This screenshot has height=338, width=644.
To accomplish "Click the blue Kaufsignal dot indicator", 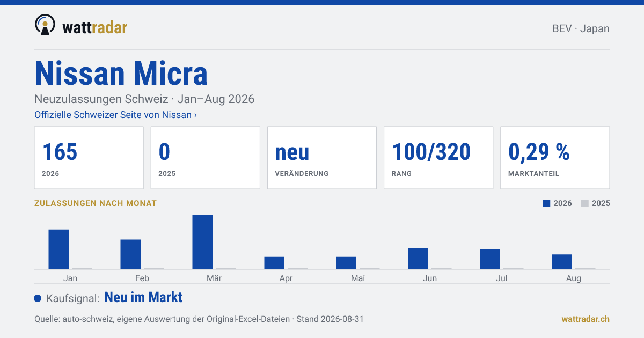I will tap(38, 298).
